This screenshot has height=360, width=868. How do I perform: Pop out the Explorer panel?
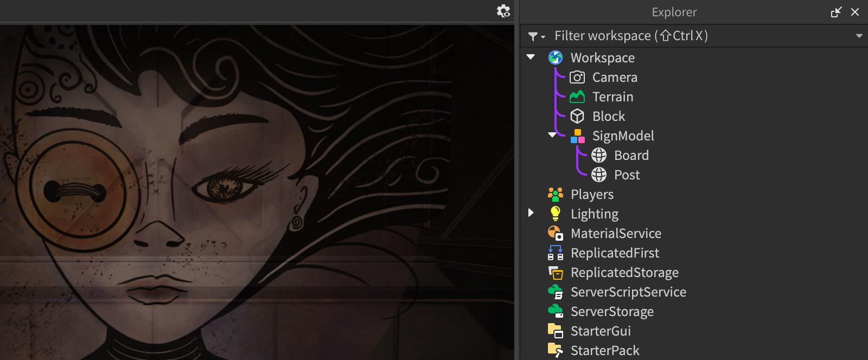(836, 12)
